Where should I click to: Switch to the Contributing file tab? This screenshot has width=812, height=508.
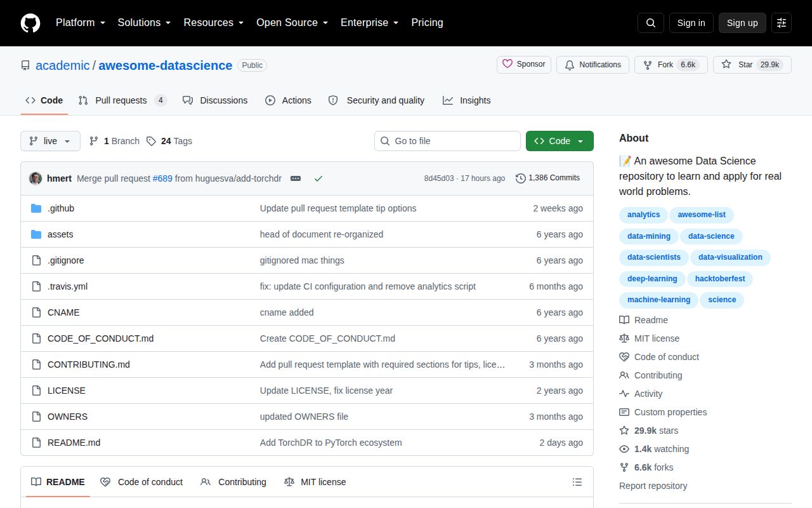(x=233, y=482)
